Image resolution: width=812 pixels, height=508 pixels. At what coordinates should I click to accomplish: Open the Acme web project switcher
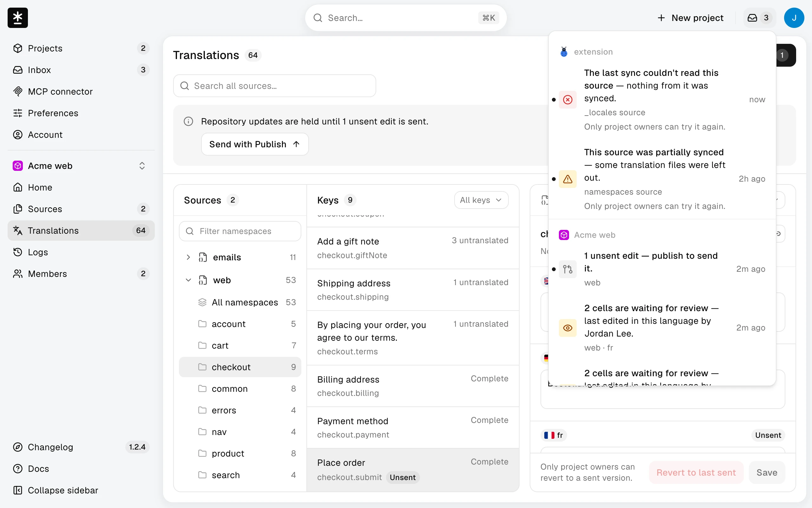(81, 166)
